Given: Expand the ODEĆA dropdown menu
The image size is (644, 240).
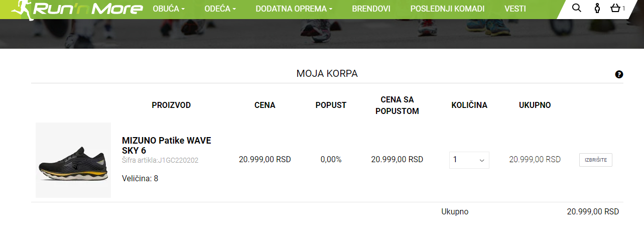Looking at the screenshot, I should (220, 9).
